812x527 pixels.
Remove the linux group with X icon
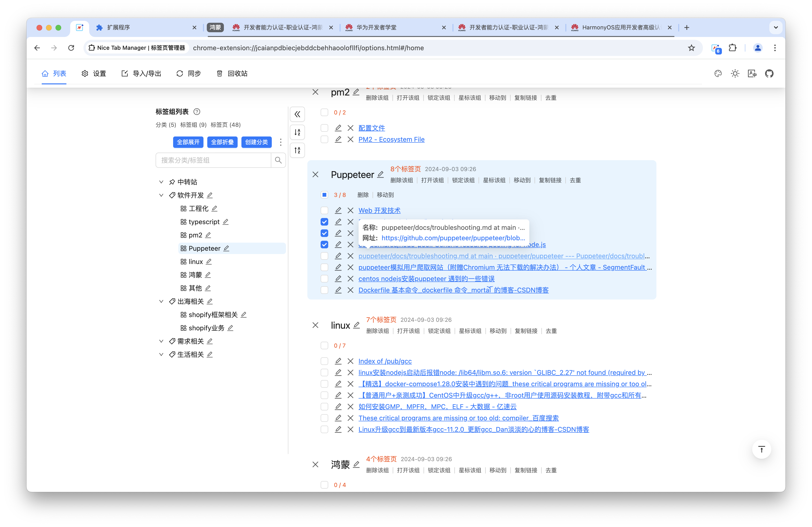click(315, 325)
